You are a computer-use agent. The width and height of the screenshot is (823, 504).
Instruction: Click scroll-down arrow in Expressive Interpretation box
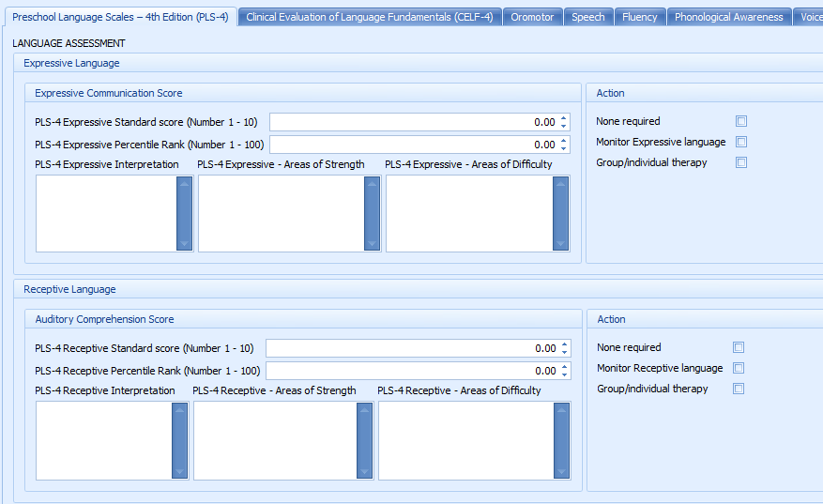pos(184,244)
